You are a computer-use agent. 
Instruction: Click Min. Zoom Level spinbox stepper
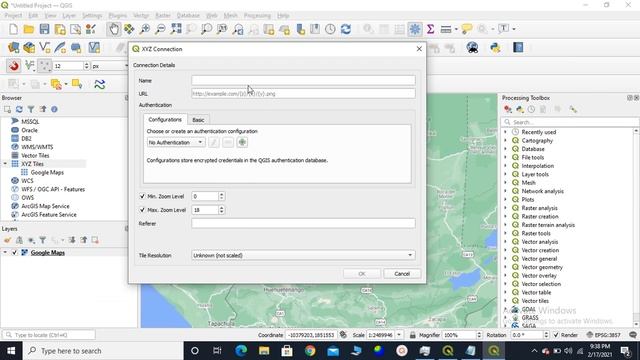point(221,196)
